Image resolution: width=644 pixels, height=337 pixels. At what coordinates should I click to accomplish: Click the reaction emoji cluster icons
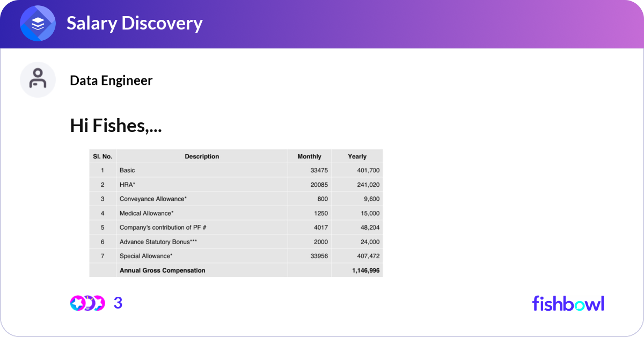point(87,303)
